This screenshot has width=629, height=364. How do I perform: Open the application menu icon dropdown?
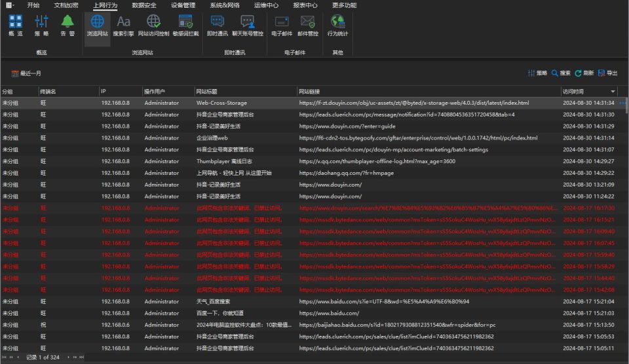10,5
